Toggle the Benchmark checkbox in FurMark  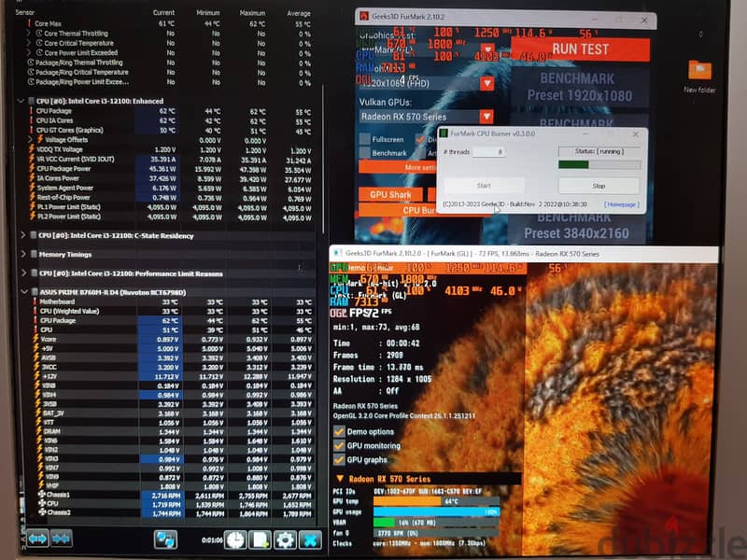pyautogui.click(x=365, y=152)
